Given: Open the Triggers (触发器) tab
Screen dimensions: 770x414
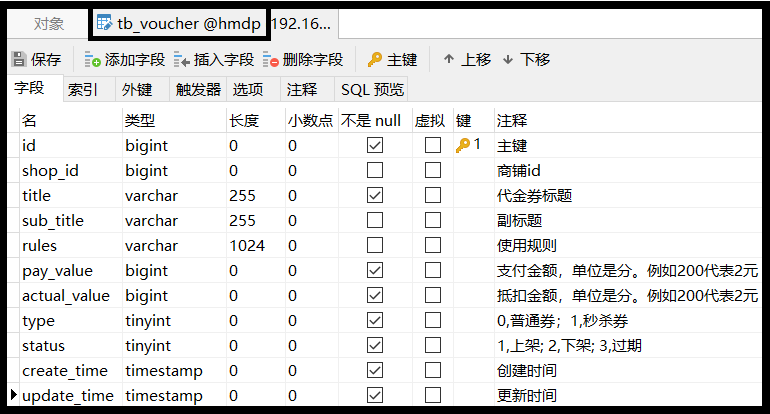Looking at the screenshot, I should [198, 90].
